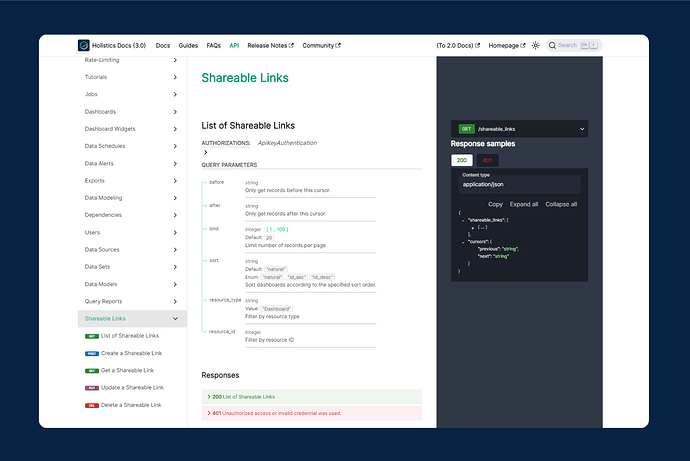690x461 pixels.
Task: Click GET badge beside Get a Shareable Link
Action: [x=92, y=370]
